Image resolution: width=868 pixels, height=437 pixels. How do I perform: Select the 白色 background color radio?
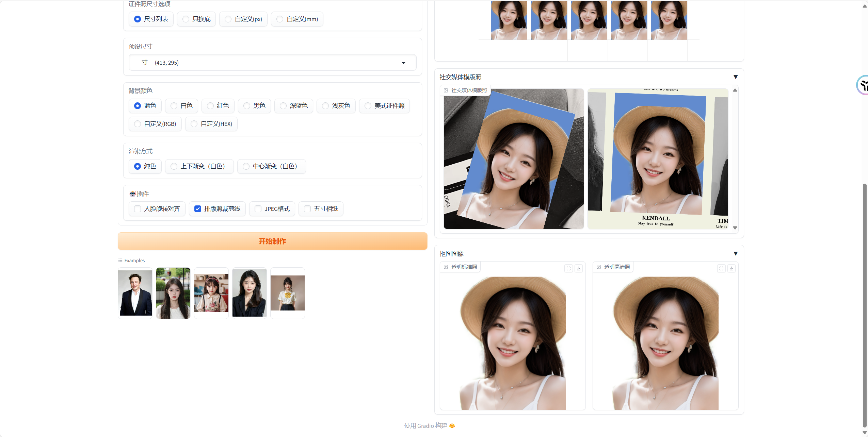(174, 106)
